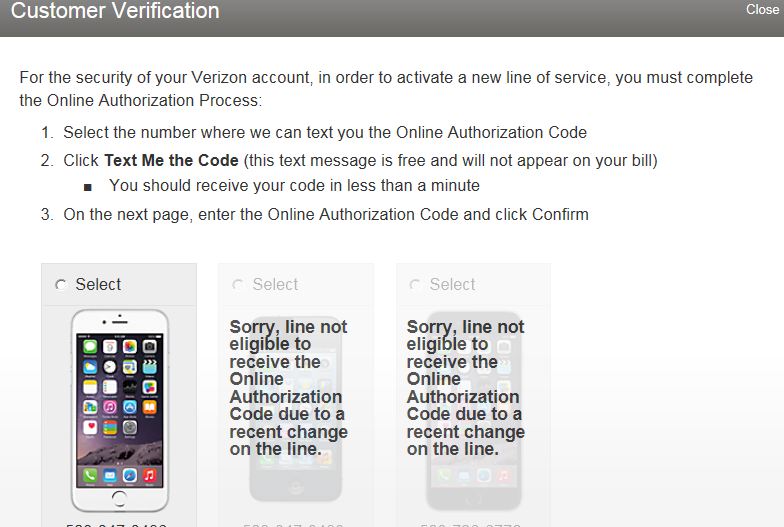Click the first eligible line's 'Select' label
The image size is (784, 527).
(x=98, y=284)
